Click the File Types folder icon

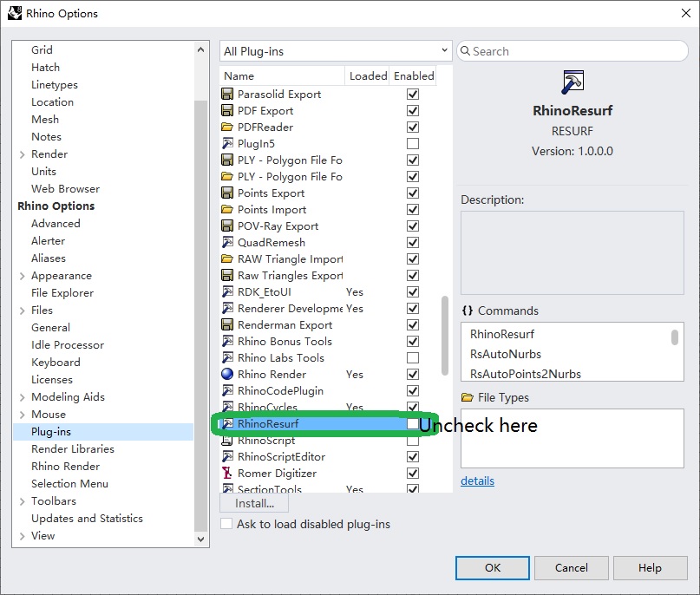[468, 397]
